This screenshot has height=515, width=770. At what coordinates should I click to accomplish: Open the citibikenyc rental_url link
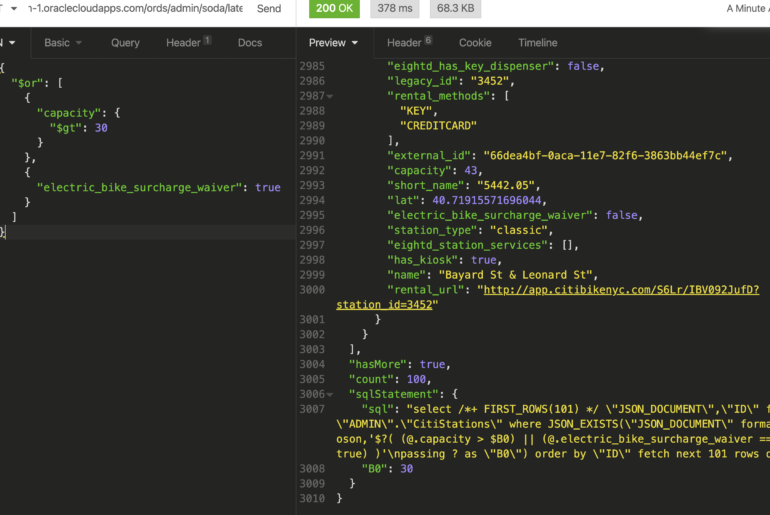(x=618, y=290)
